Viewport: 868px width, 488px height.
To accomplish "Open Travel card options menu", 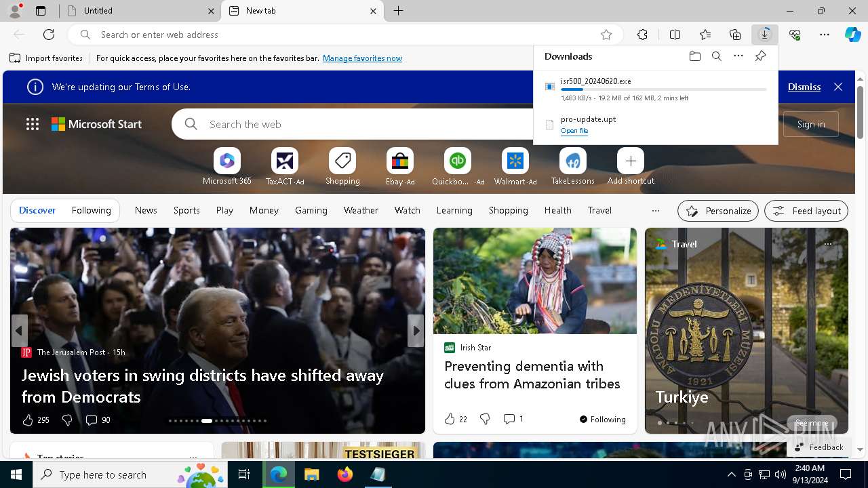I will coord(828,244).
